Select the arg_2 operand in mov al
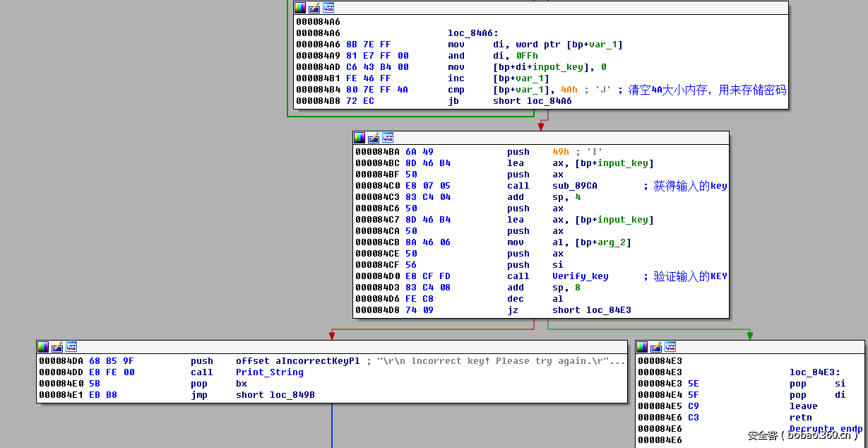The height and width of the screenshot is (448, 868). 612,242
